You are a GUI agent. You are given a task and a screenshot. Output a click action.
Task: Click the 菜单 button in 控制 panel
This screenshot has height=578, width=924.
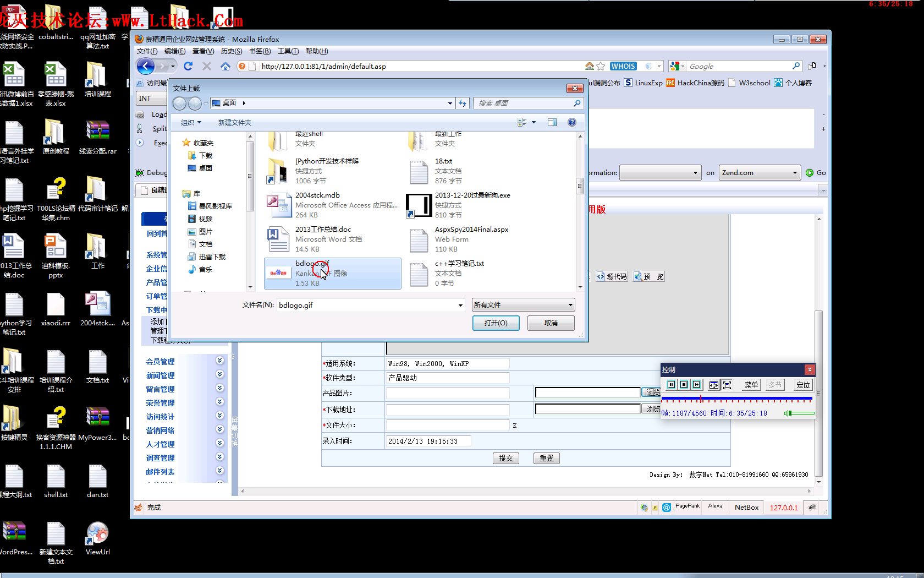click(751, 385)
